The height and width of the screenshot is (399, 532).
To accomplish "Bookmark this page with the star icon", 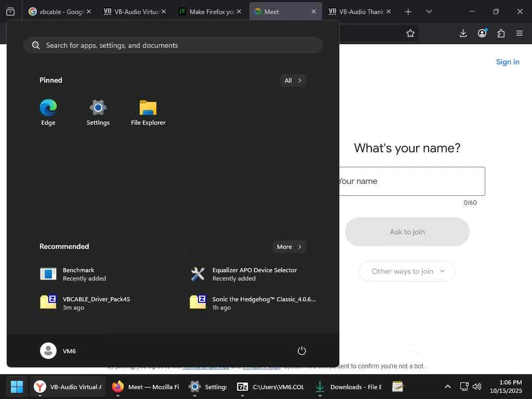I will (410, 33).
